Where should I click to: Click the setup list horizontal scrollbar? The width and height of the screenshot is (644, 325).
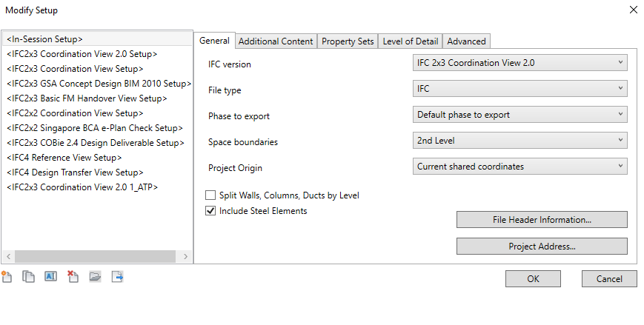[x=95, y=256]
